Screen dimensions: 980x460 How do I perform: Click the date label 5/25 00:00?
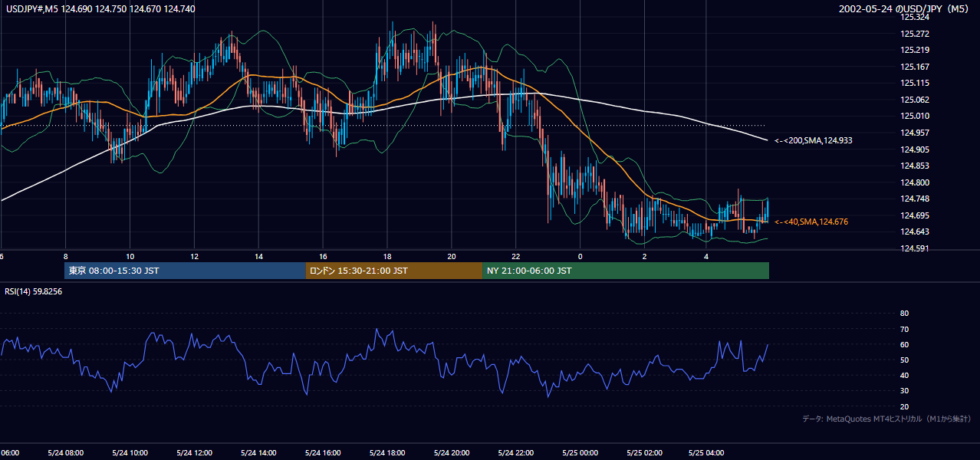click(580, 452)
